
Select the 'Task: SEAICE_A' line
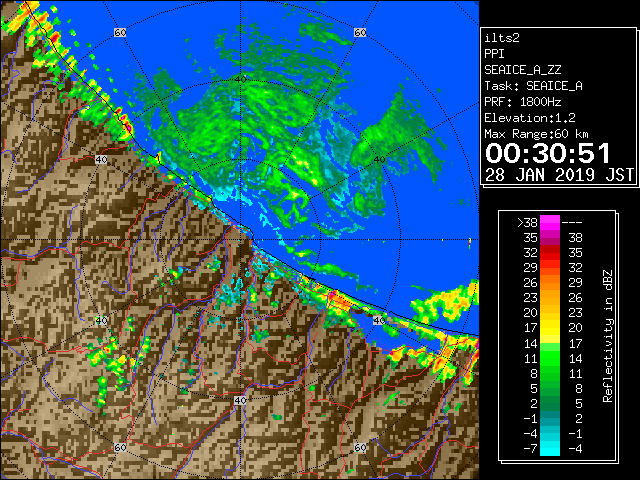[533, 86]
